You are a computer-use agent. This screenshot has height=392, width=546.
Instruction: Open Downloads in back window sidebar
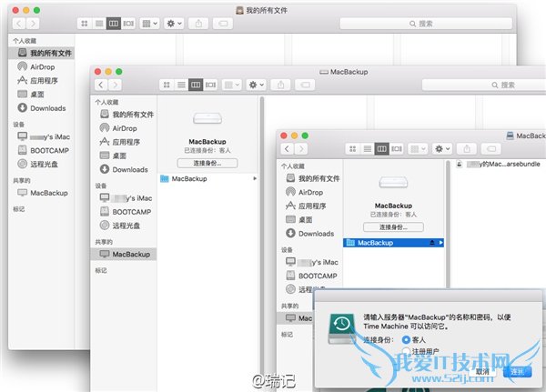(42, 108)
